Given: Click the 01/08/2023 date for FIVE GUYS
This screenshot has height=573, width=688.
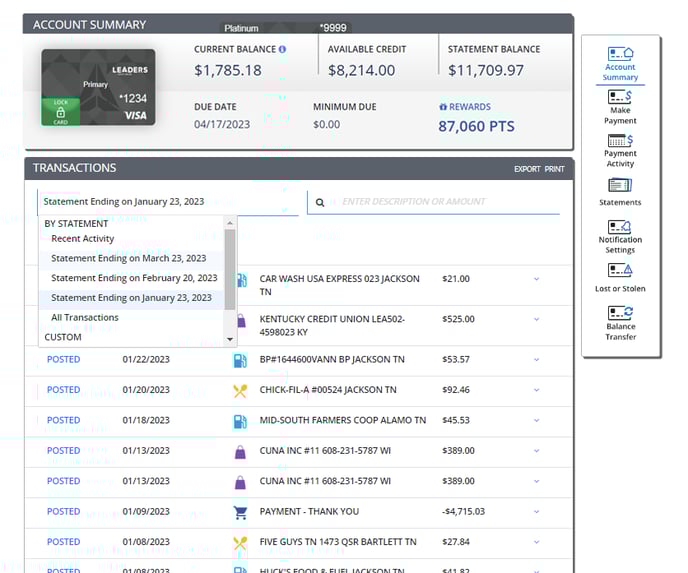Looking at the screenshot, I should coord(146,542).
